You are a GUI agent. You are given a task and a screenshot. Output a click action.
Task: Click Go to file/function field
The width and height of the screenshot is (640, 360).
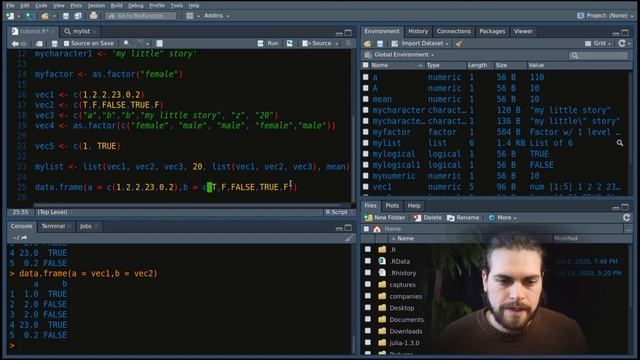pyautogui.click(x=141, y=16)
